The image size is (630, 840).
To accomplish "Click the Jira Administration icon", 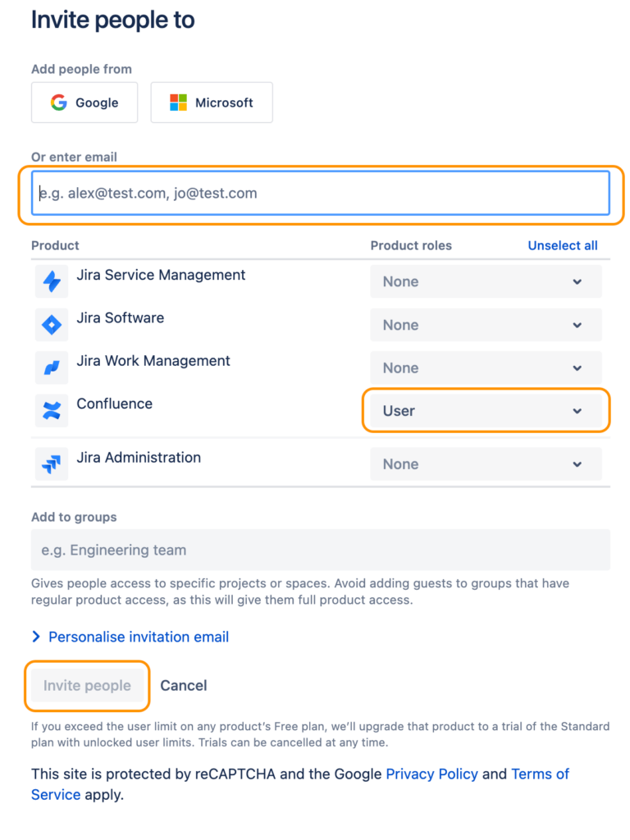I will point(52,464).
